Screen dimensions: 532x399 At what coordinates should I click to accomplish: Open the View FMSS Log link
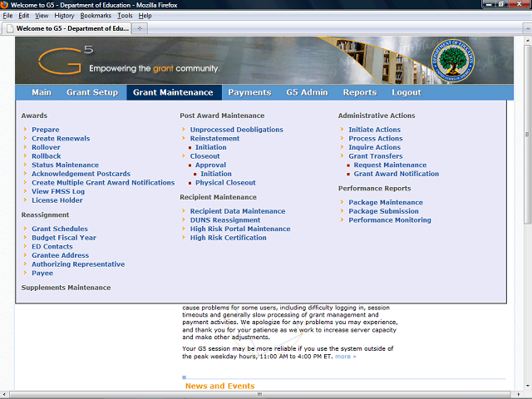point(58,191)
